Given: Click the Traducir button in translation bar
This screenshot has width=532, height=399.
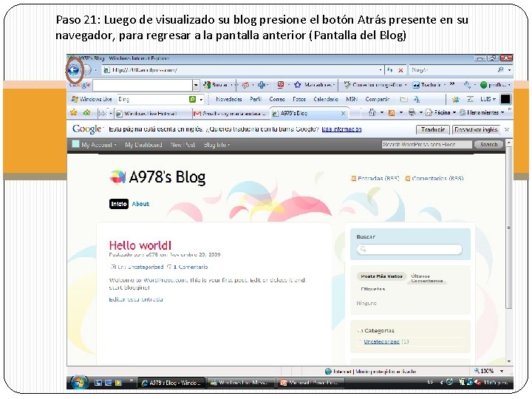Looking at the screenshot, I should click(x=432, y=129).
